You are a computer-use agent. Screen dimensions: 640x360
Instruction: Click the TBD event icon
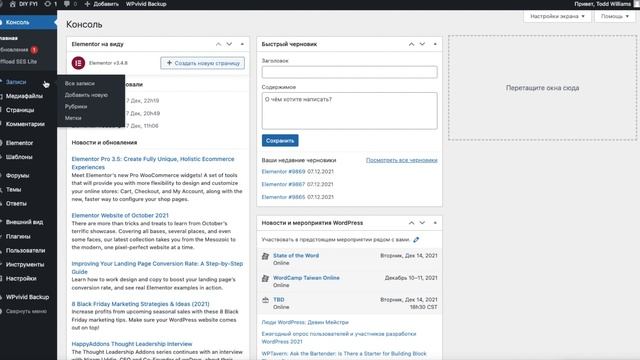pyautogui.click(x=265, y=300)
